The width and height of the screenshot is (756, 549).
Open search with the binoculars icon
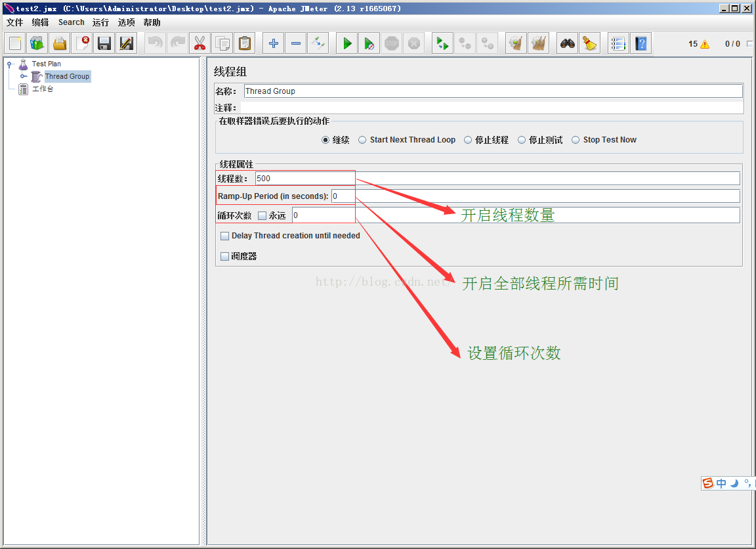[x=568, y=43]
